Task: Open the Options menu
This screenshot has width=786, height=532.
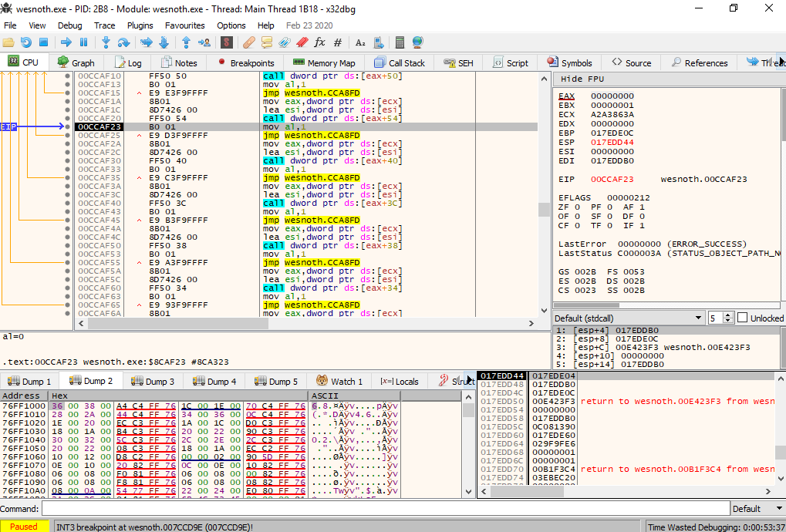Action: click(x=231, y=25)
